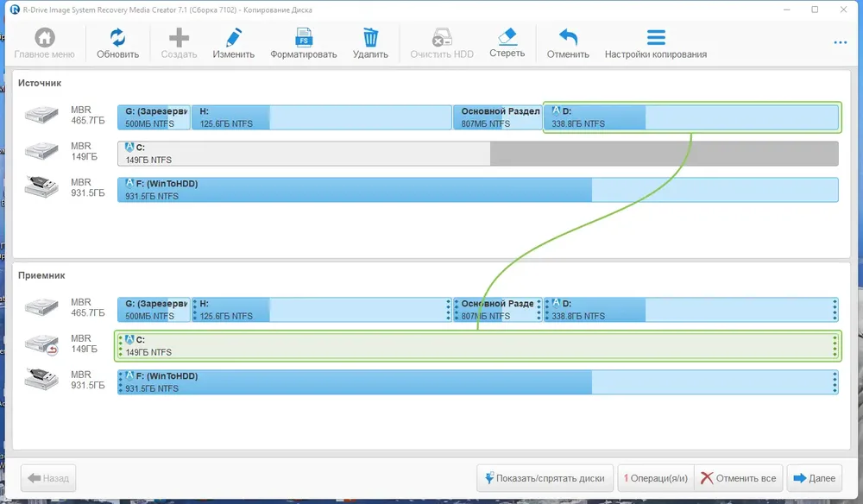Click the destination MBR 931.5ГБ label
The image size is (863, 504).
[87, 380]
